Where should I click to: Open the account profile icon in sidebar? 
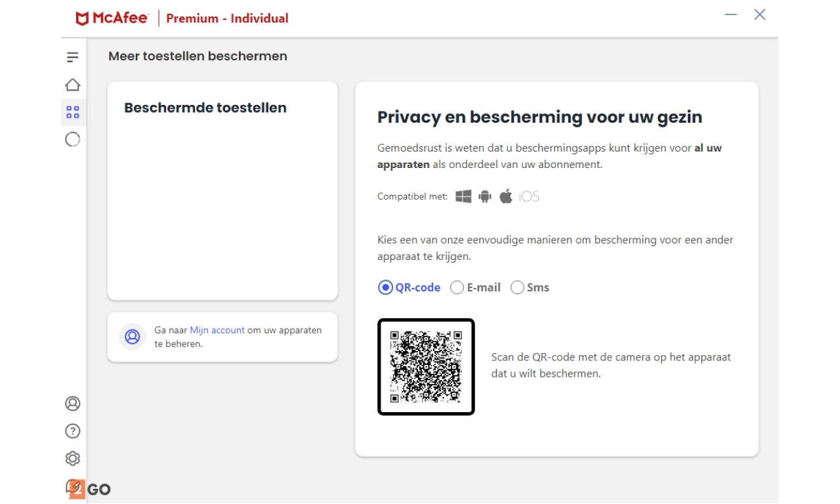72,404
